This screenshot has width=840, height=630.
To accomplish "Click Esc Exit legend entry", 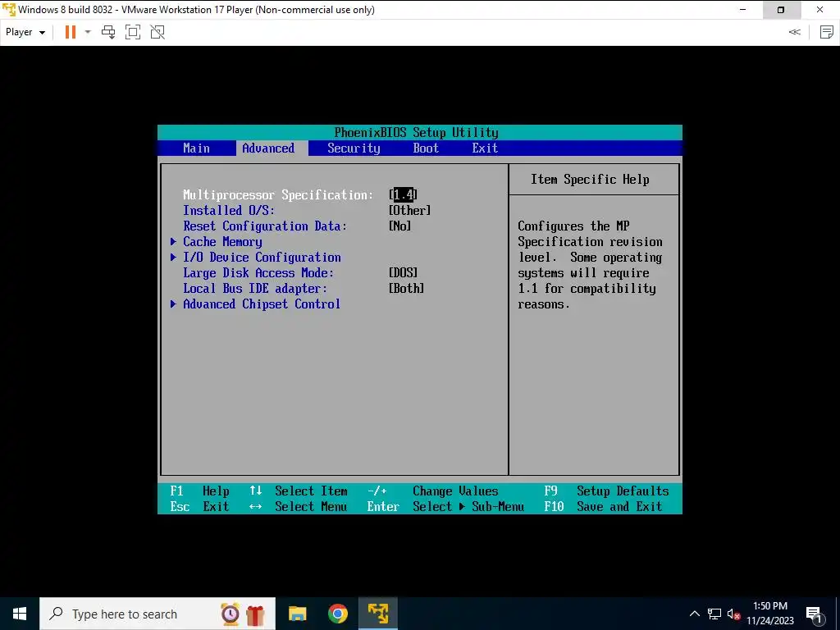I will (200, 506).
